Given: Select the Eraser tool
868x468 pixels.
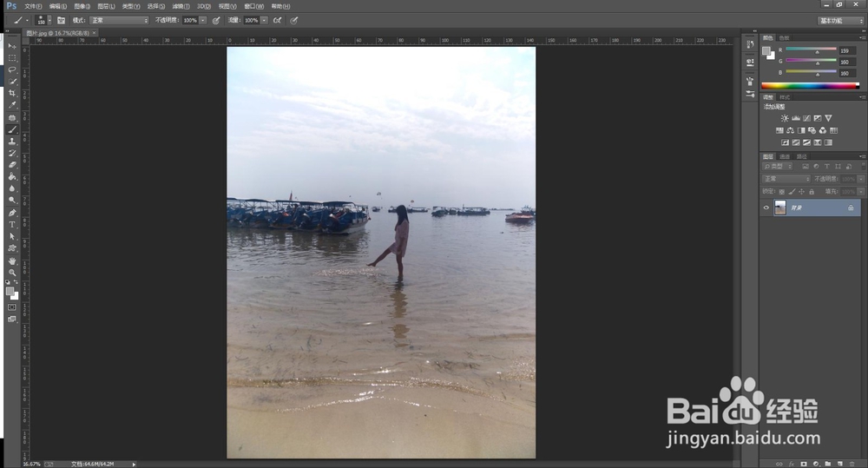Looking at the screenshot, I should pyautogui.click(x=12, y=164).
